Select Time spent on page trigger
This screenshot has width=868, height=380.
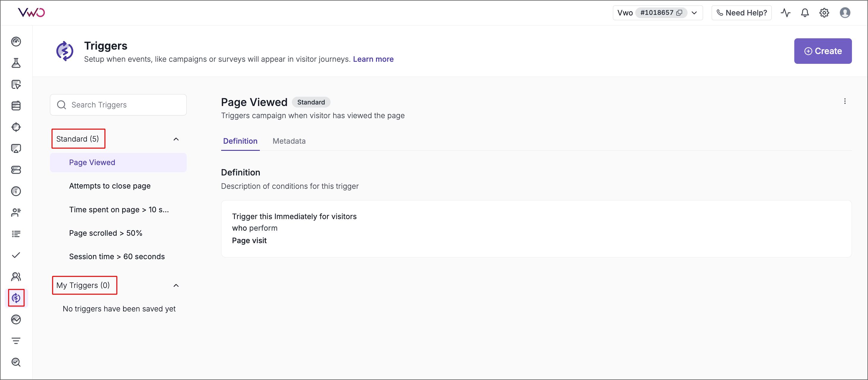[x=118, y=210]
